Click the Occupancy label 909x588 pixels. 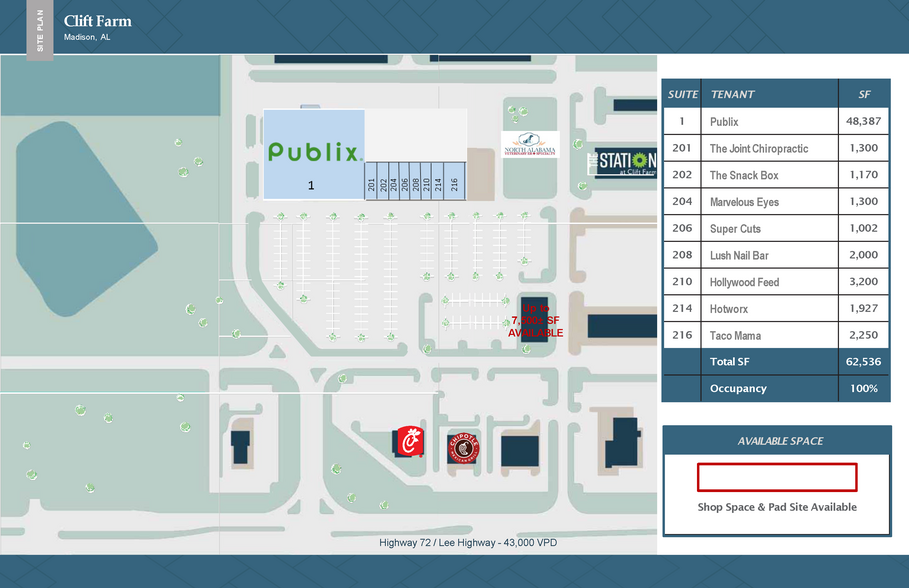click(x=738, y=389)
